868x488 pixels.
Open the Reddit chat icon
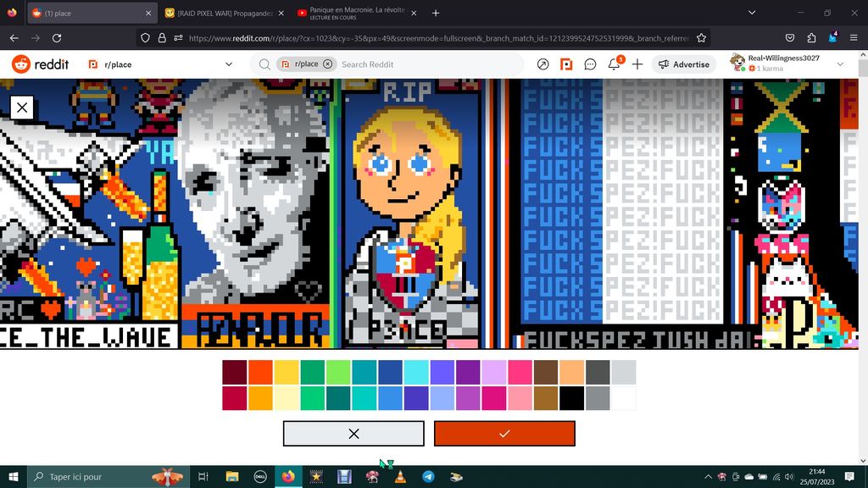pos(591,64)
